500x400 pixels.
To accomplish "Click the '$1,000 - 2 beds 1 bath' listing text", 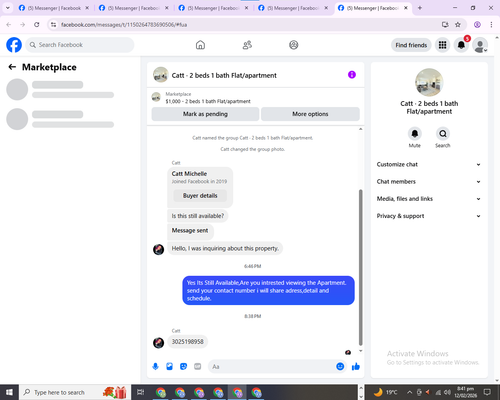I will [208, 101].
